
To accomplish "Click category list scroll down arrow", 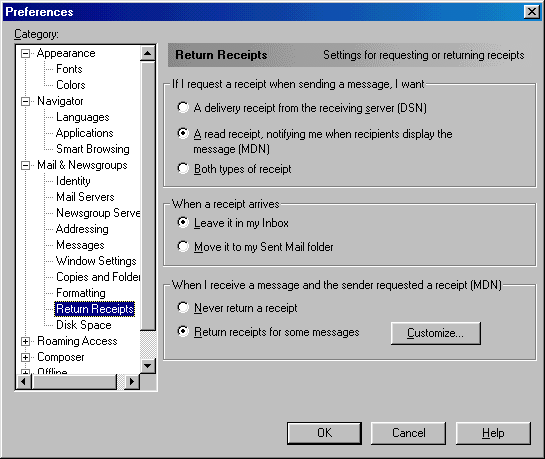I will tap(148, 366).
